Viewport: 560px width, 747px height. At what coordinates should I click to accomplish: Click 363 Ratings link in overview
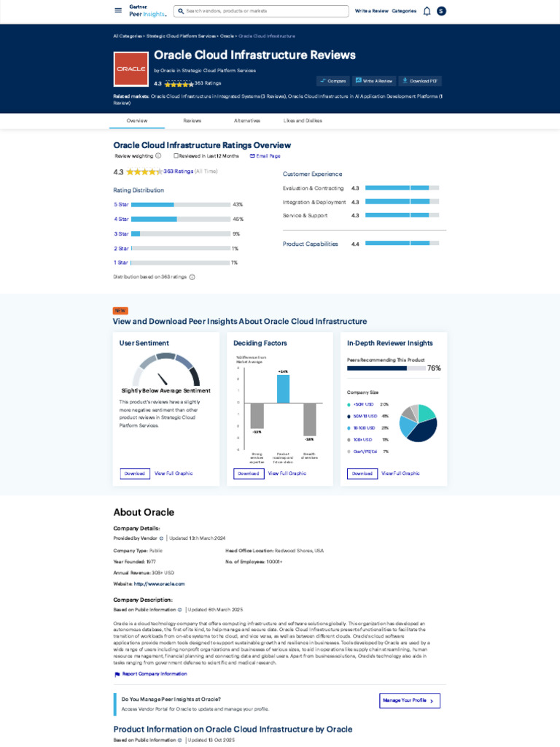click(179, 171)
